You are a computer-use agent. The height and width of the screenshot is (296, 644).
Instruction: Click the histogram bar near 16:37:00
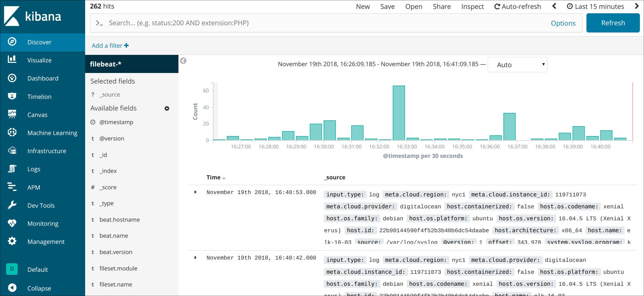(509, 127)
